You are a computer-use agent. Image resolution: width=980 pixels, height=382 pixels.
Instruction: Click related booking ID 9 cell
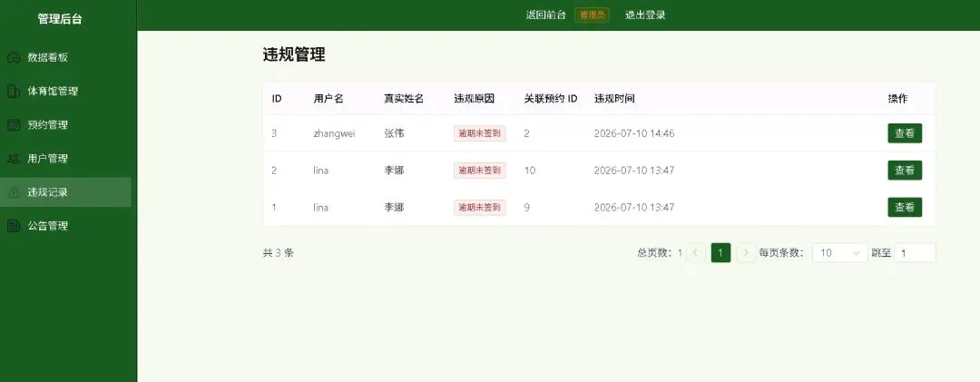(x=527, y=207)
